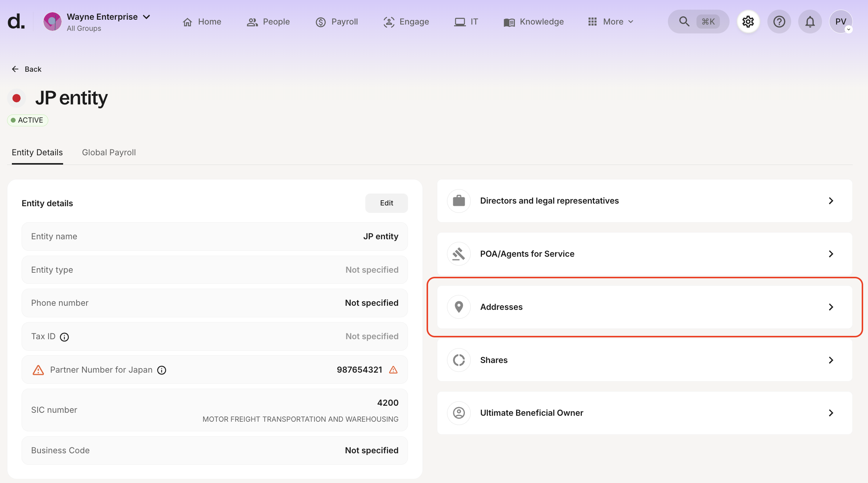Click the Japan flag icon beside JP entity
This screenshot has width=868, height=483.
click(16, 98)
